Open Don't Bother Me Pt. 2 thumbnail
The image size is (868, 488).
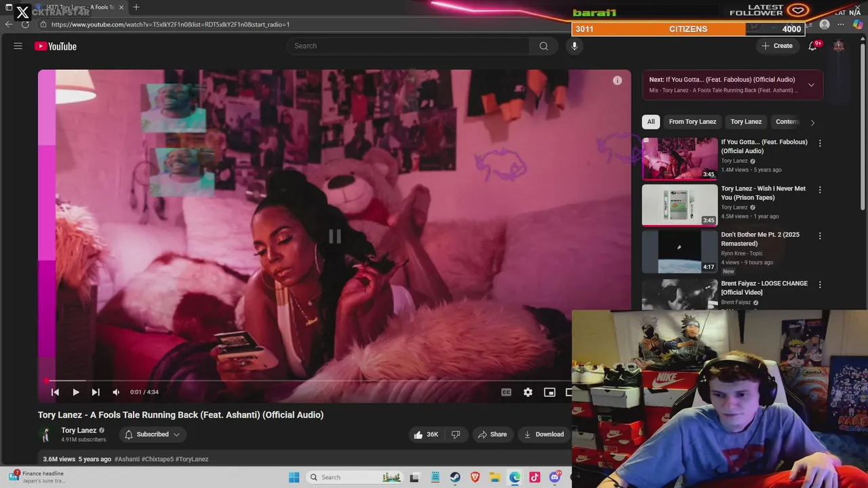679,251
